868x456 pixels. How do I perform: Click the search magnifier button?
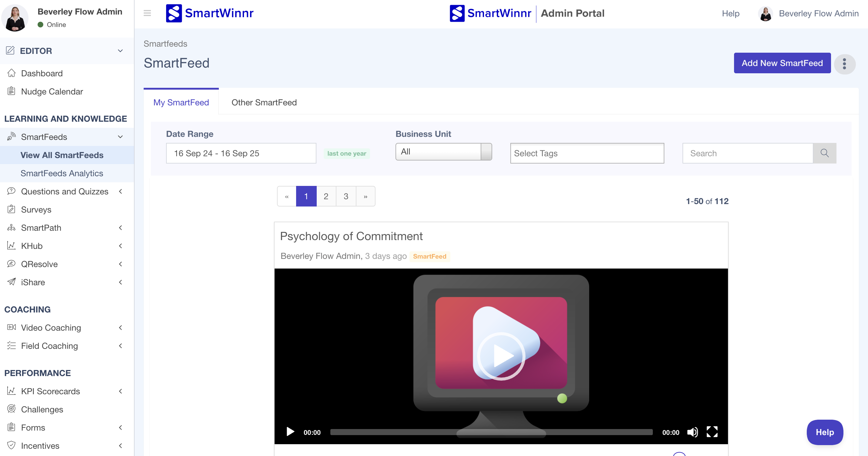825,153
